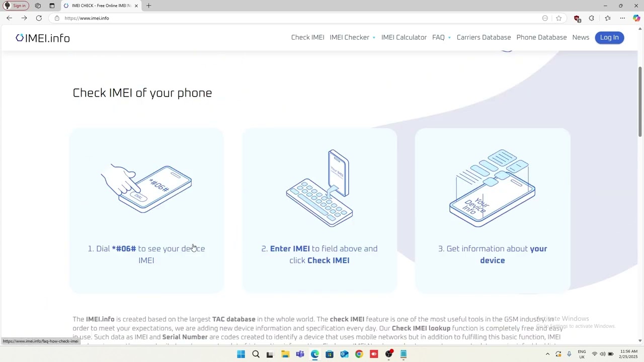Image resolution: width=644 pixels, height=362 pixels.
Task: Switch ENG UK input language
Action: coord(582,354)
